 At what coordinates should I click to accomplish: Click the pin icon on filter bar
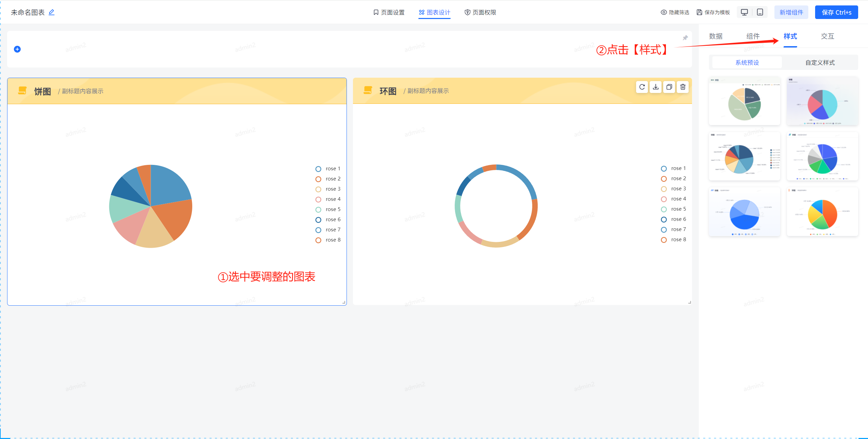tap(685, 38)
